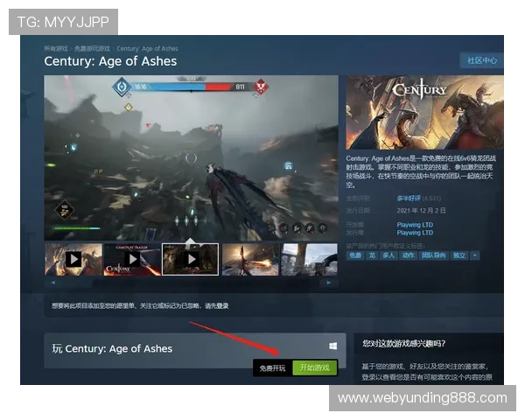
Task: Click the Century: Age of Ashes breadcrumb
Action: click(147, 49)
